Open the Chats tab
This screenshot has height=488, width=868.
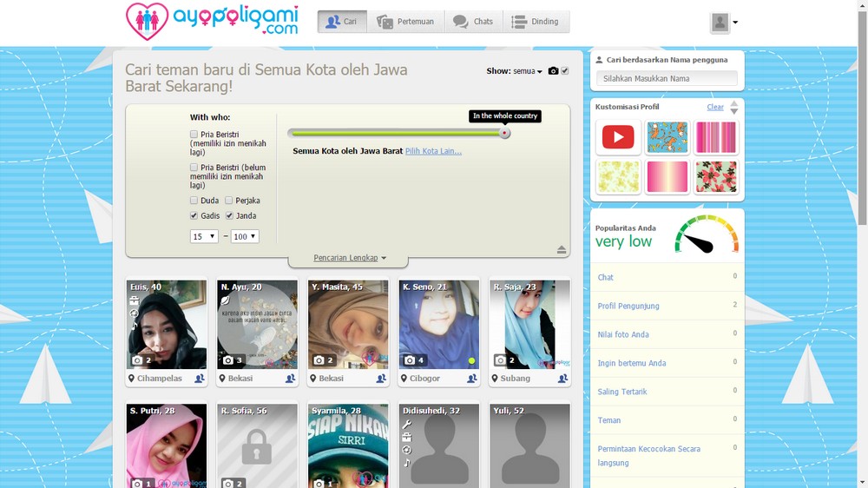(x=473, y=22)
